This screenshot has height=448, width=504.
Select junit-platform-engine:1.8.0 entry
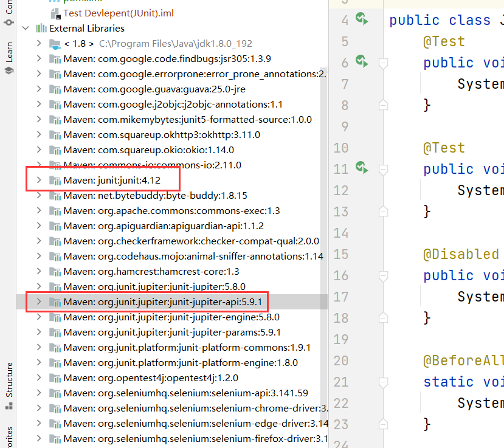pos(181,362)
